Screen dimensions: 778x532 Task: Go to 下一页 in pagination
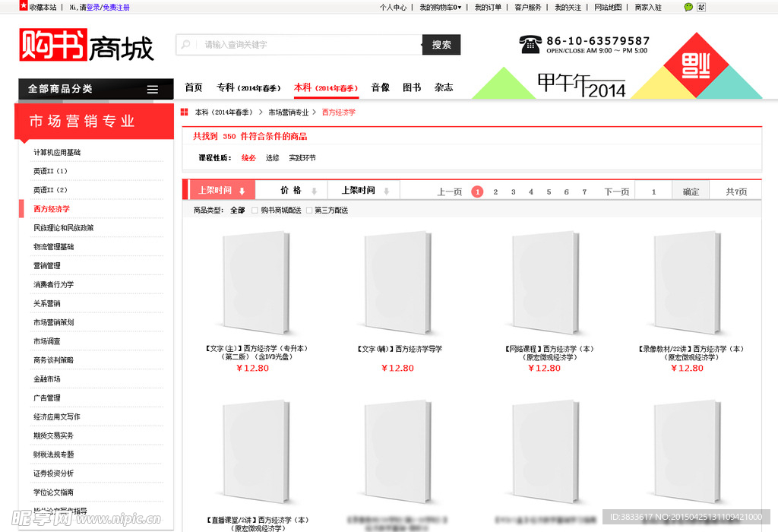pos(616,192)
